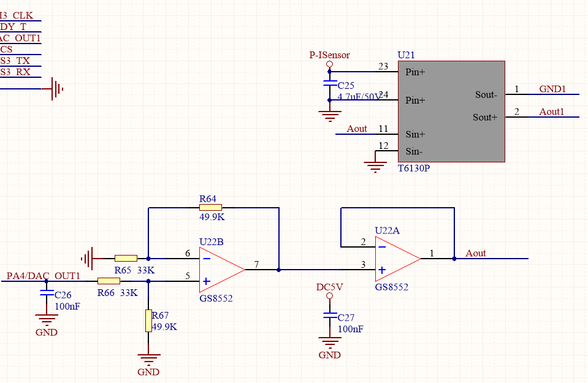Screen dimensions: 588x383
Task: Click the R66 designator text
Action: click(106, 293)
